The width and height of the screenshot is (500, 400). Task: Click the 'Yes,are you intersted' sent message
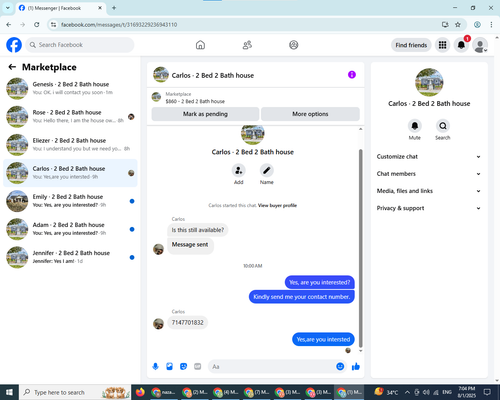(323, 339)
